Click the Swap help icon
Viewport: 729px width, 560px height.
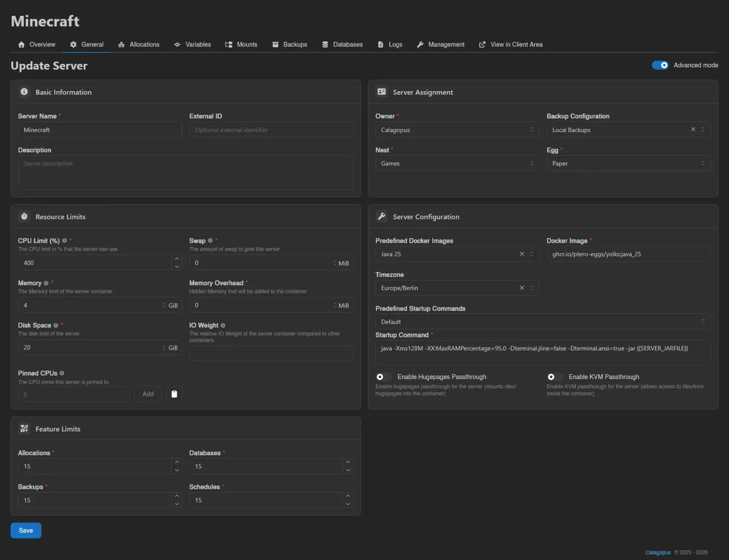pyautogui.click(x=210, y=241)
